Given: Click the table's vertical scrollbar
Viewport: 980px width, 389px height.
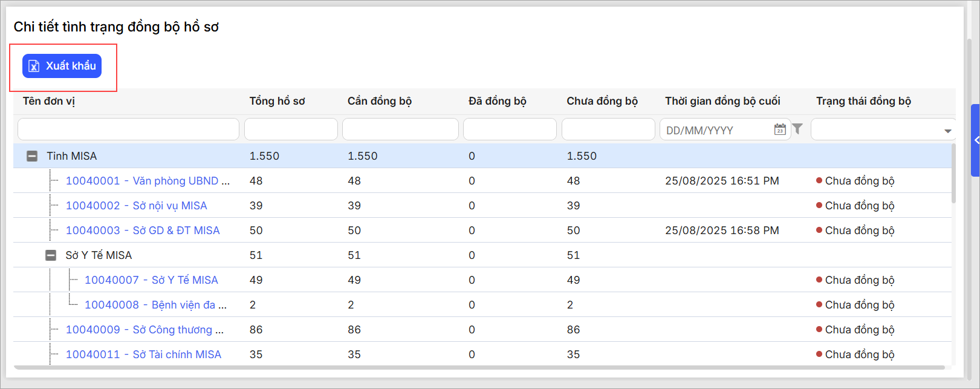Looking at the screenshot, I should [x=953, y=175].
